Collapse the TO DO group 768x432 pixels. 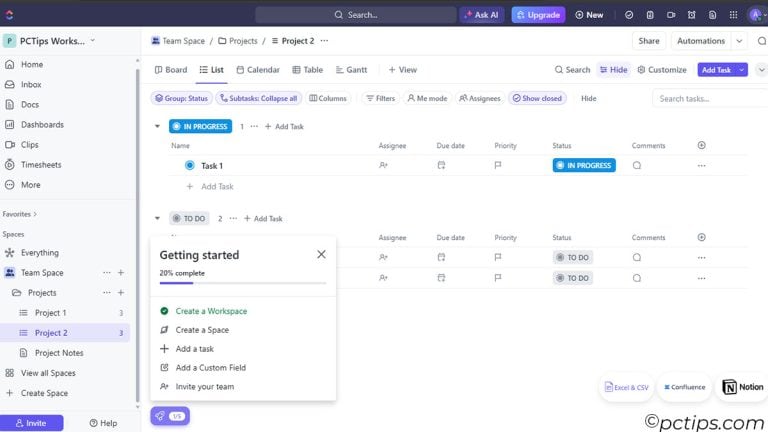(x=157, y=218)
